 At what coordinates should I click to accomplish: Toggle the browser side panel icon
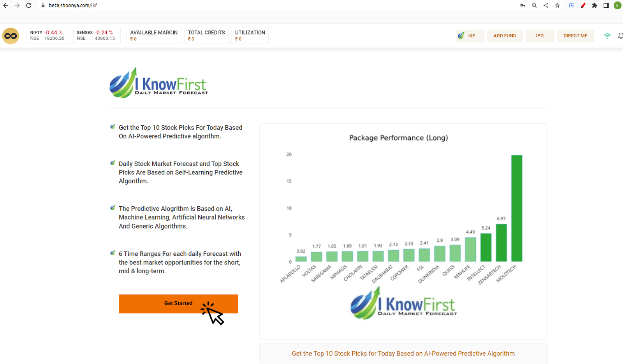(x=606, y=5)
